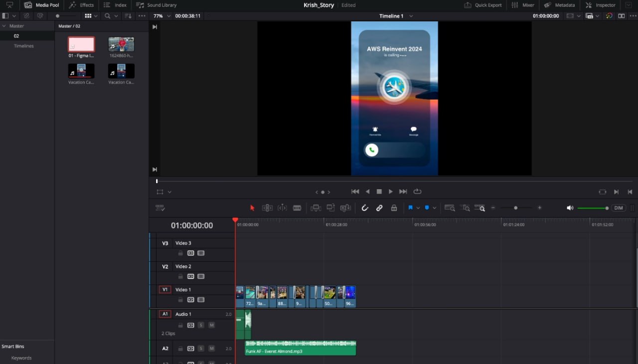Click the Overwrite Clip toolbar icon

pyautogui.click(x=330, y=208)
